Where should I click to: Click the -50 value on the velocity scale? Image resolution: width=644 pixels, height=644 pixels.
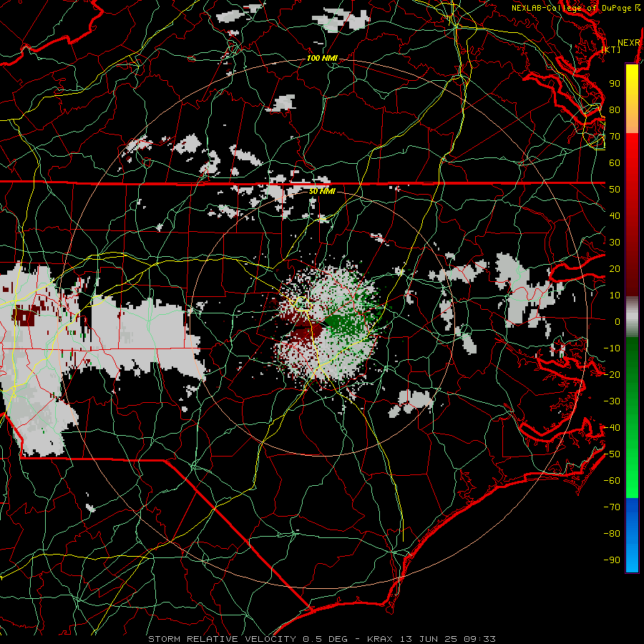[612, 454]
